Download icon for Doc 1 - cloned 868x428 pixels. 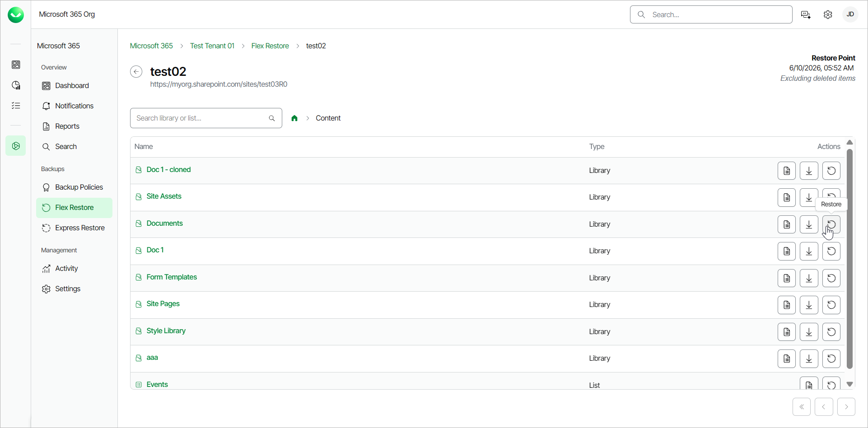(x=809, y=171)
